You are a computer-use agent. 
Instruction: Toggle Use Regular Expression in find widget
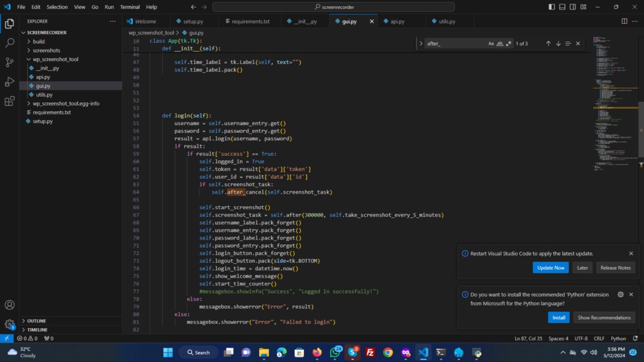(x=509, y=43)
